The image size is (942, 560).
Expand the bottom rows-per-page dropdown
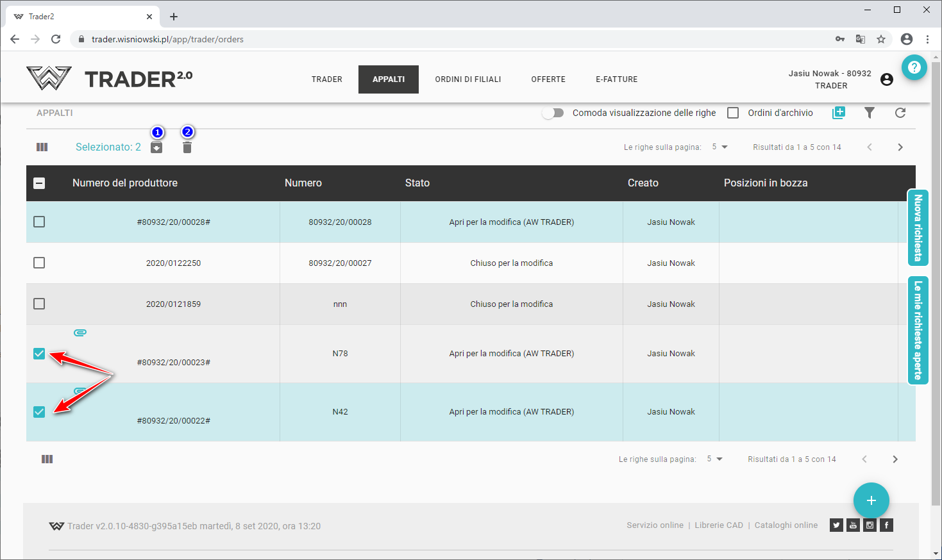(715, 459)
